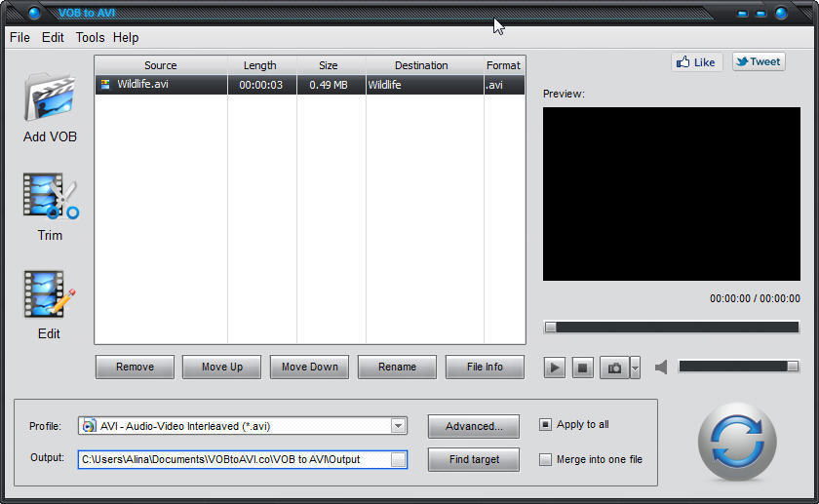Click the Rename button
This screenshot has width=819, height=504.
point(397,367)
